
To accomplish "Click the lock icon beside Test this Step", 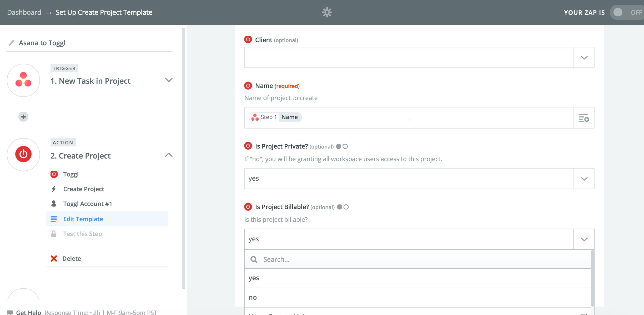I will (x=54, y=234).
